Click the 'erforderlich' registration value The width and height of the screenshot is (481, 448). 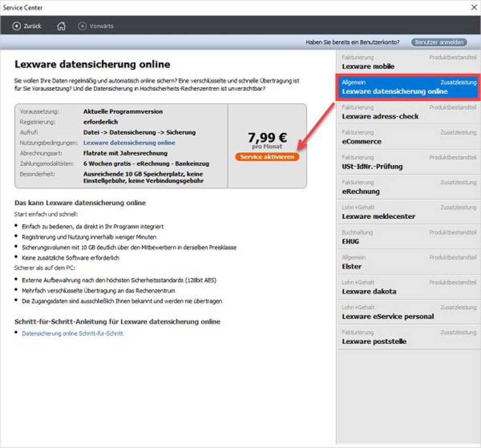[x=101, y=122]
